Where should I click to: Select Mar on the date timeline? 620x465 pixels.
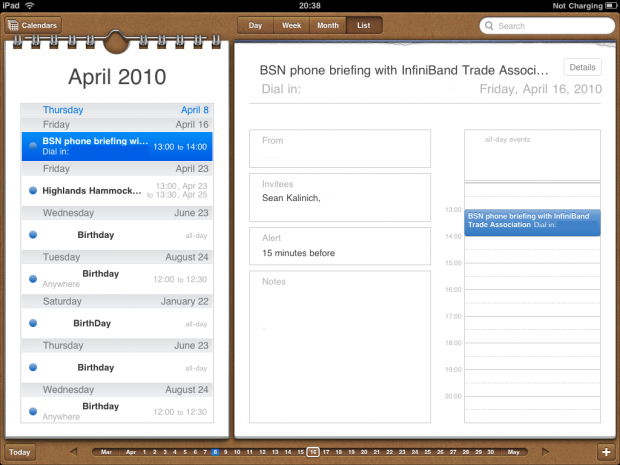point(106,452)
